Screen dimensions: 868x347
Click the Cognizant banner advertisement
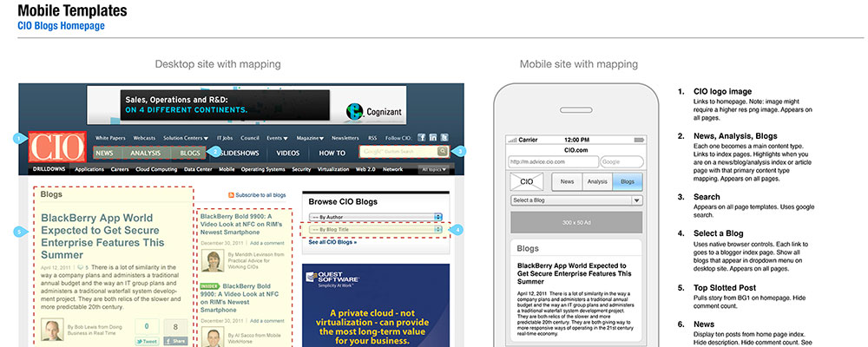coord(247,105)
